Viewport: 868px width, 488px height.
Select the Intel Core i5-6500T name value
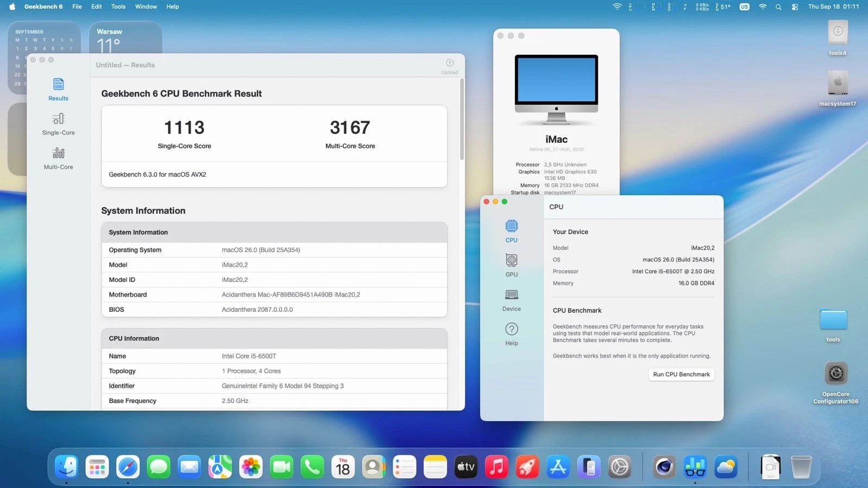[248, 356]
